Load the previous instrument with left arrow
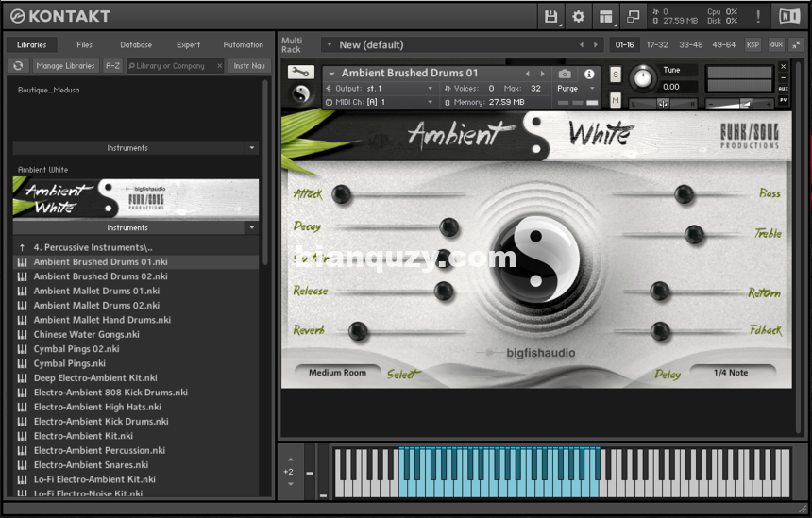Viewport: 812px width, 518px height. 528,74
